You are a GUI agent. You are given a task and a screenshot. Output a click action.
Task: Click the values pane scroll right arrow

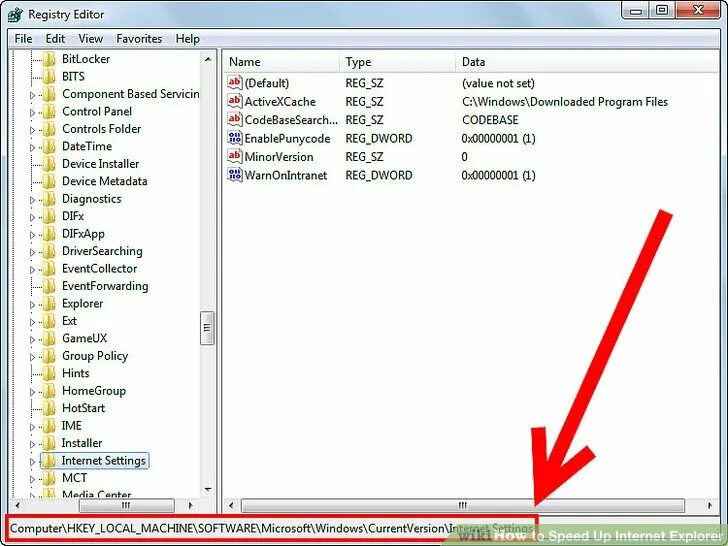click(709, 505)
